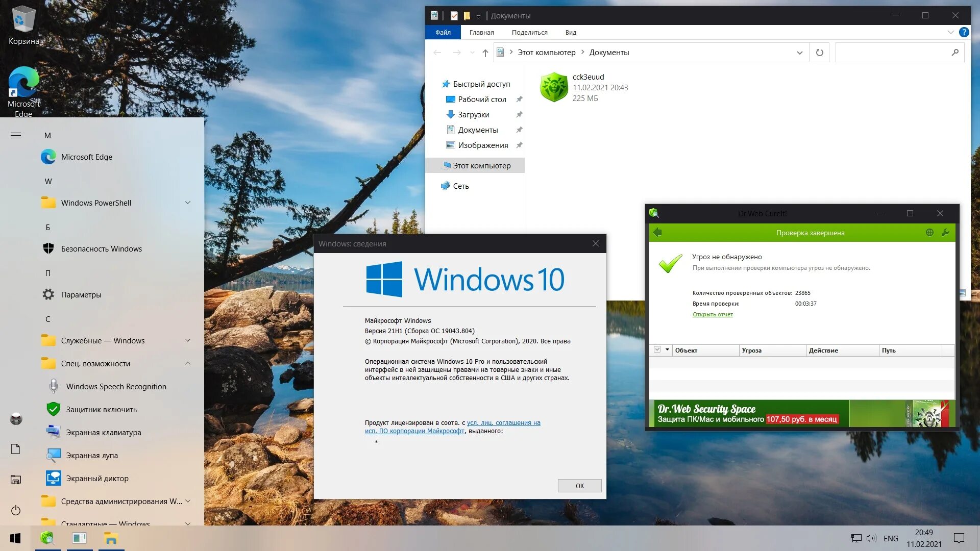
Task: Switch to the Вид tab in Explorer
Action: 570,32
